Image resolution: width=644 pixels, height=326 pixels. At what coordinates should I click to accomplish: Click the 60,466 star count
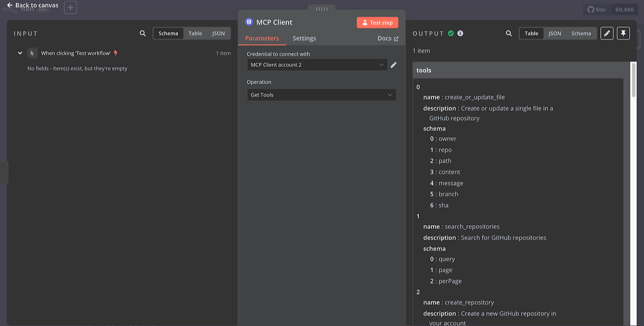click(x=624, y=9)
